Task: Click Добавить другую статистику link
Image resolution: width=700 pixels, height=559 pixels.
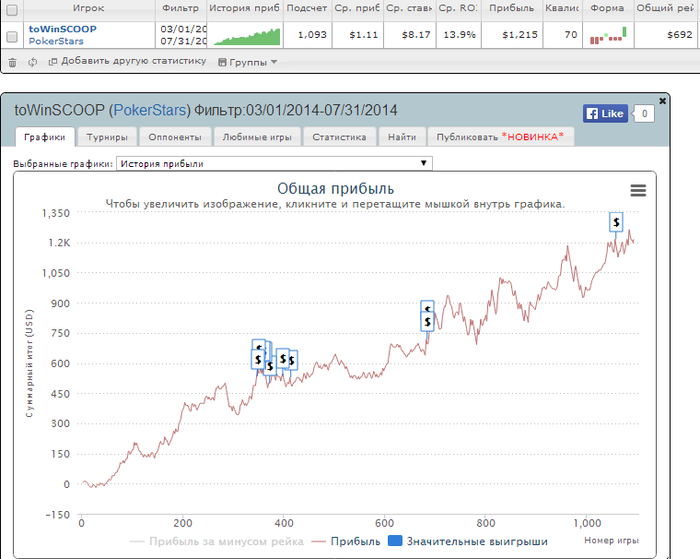Action: (128, 61)
